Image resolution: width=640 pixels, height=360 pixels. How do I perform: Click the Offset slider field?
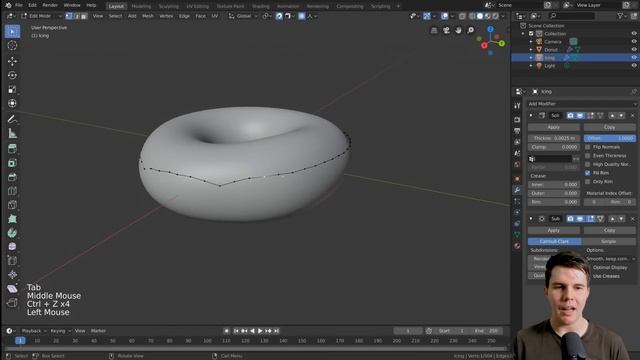[x=609, y=138]
